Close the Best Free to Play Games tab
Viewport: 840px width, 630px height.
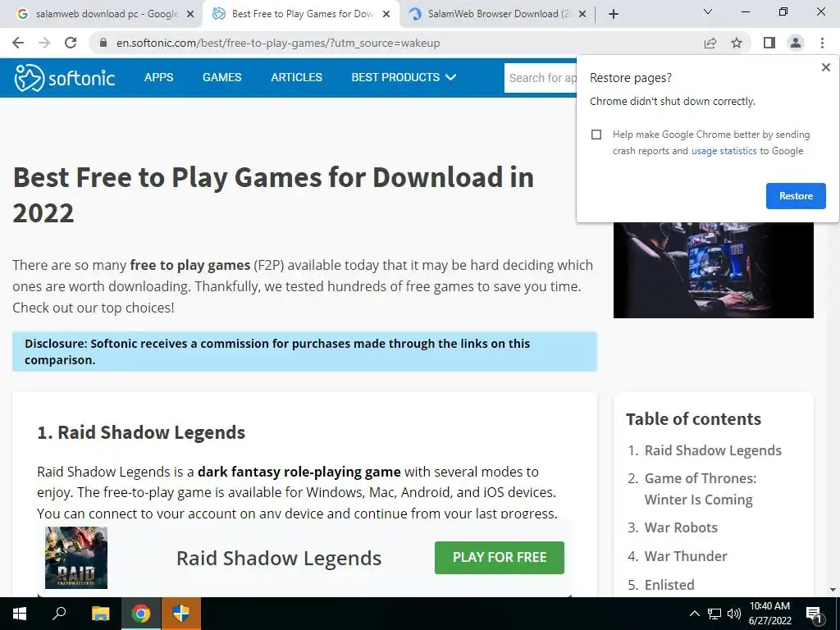pos(386,15)
